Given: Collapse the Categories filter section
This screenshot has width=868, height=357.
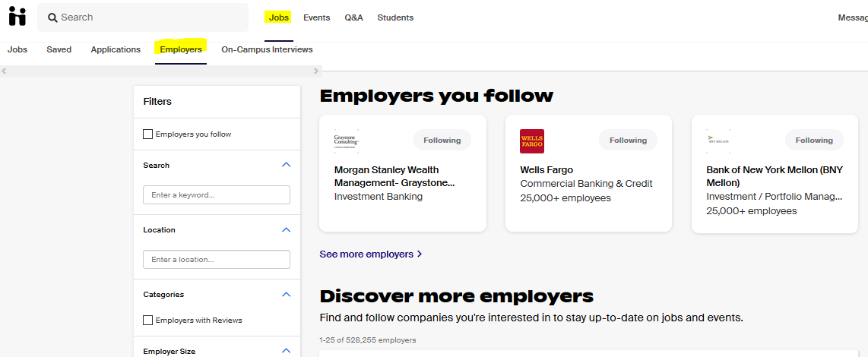Looking at the screenshot, I should (x=286, y=294).
